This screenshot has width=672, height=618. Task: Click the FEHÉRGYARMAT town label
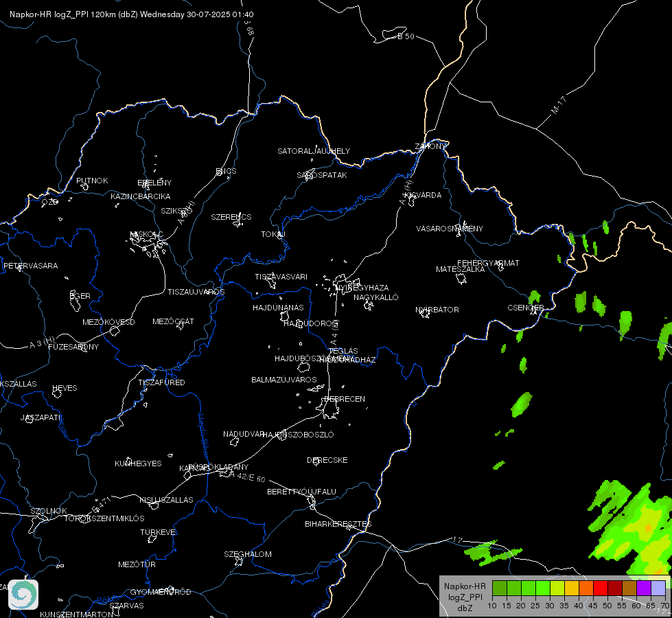488,263
